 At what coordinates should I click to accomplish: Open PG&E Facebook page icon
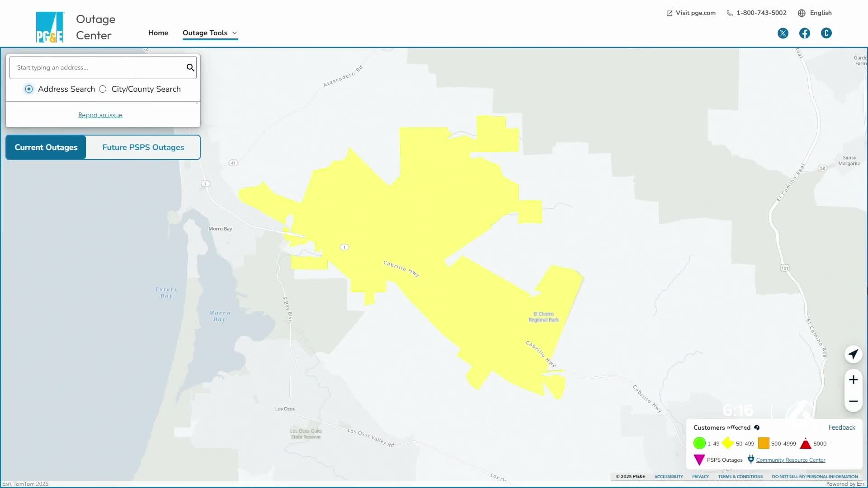pyautogui.click(x=805, y=33)
